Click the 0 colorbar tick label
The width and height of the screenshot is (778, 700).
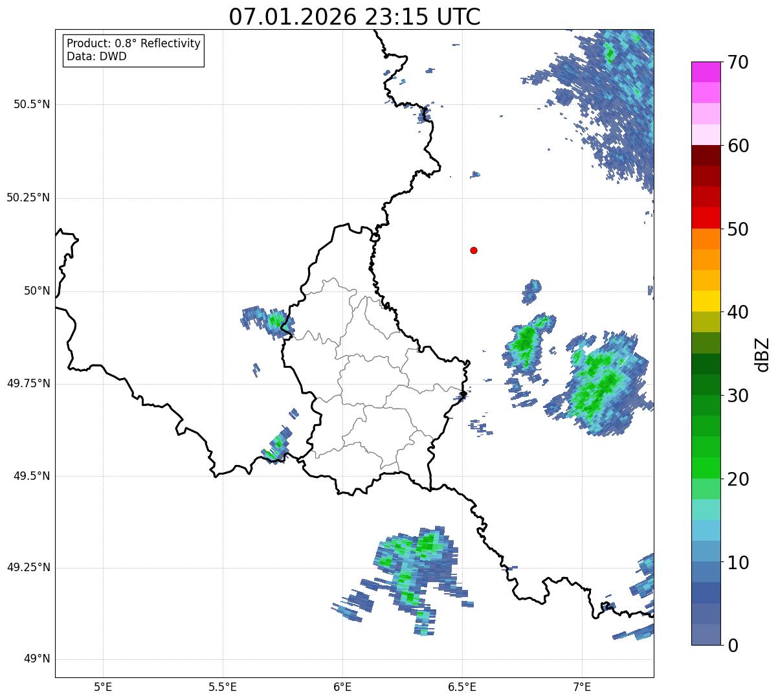732,646
